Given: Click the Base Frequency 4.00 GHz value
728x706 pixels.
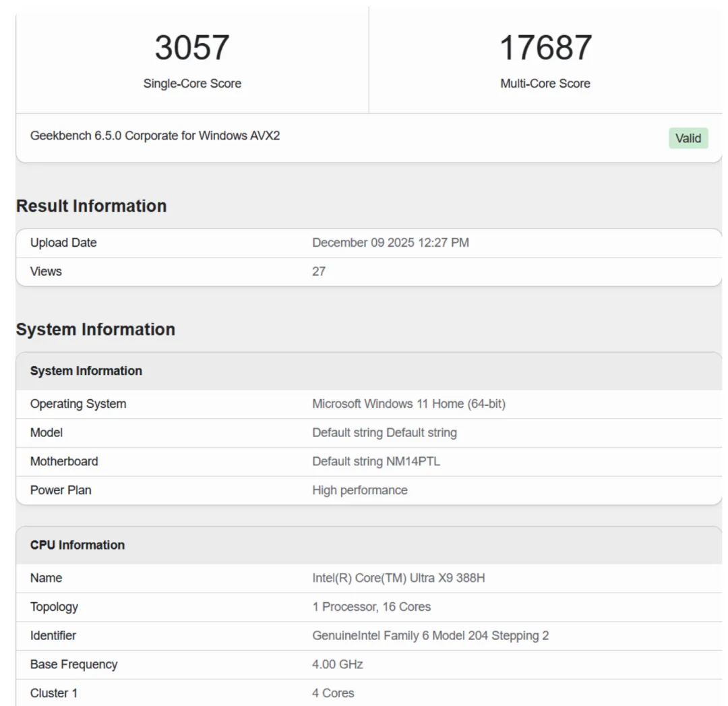Looking at the screenshot, I should [337, 664].
